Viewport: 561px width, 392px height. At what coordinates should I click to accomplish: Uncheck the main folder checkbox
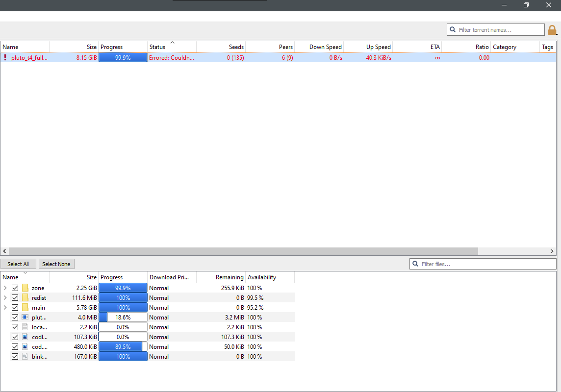(x=15, y=308)
